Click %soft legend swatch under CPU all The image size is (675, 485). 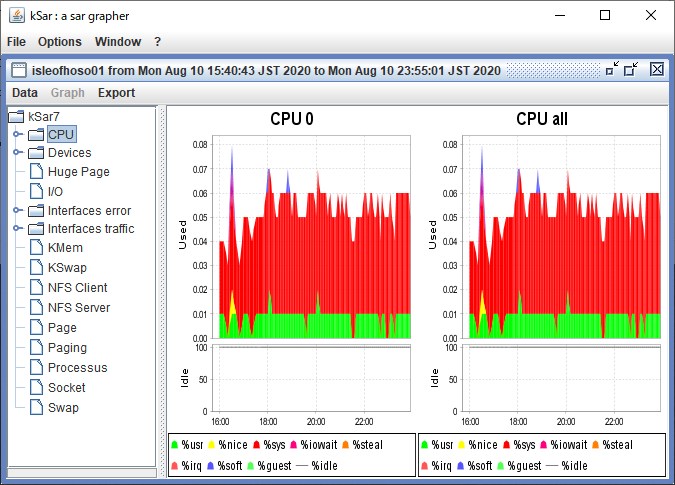coord(461,466)
